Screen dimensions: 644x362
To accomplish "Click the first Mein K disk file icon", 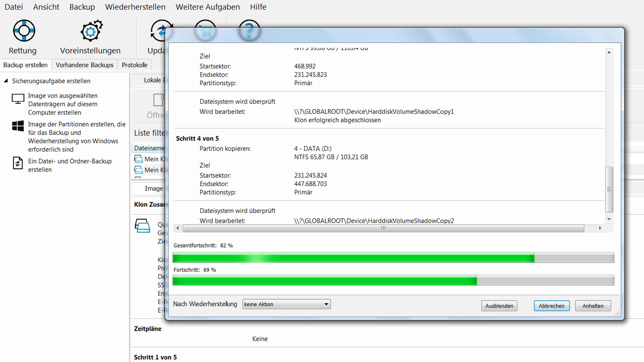I will pyautogui.click(x=138, y=159).
